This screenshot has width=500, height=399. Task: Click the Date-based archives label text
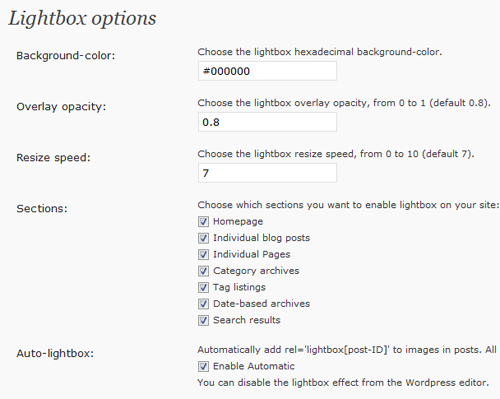262,304
